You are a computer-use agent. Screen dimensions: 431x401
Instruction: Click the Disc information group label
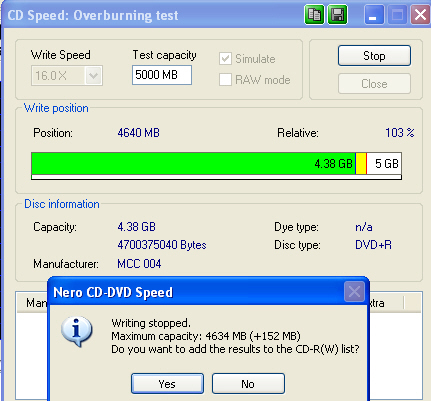62,204
